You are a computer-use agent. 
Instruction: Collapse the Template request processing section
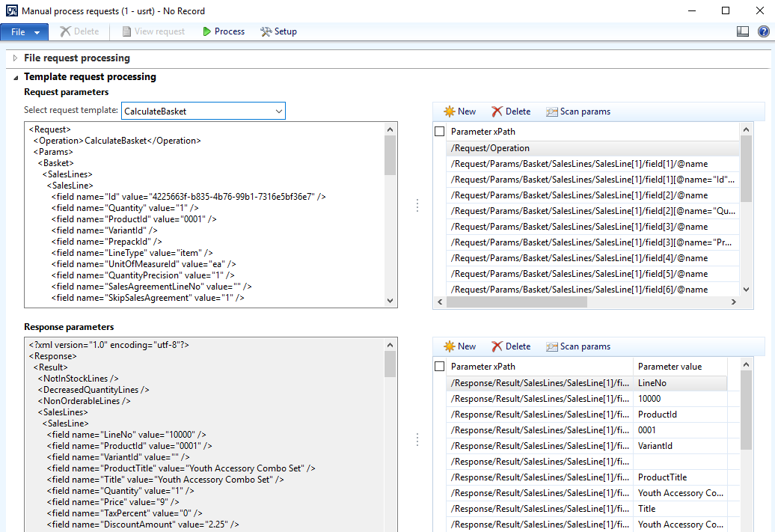pyautogui.click(x=15, y=76)
